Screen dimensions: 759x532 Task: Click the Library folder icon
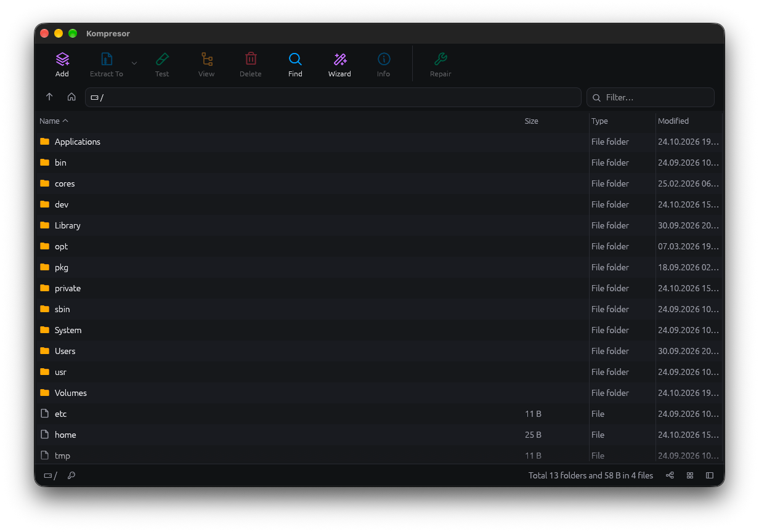(44, 225)
